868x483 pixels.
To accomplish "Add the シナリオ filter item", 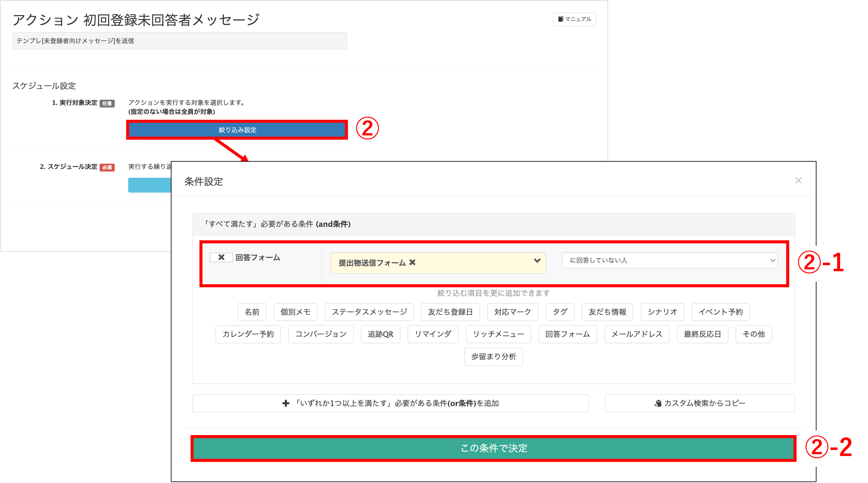I will point(662,312).
